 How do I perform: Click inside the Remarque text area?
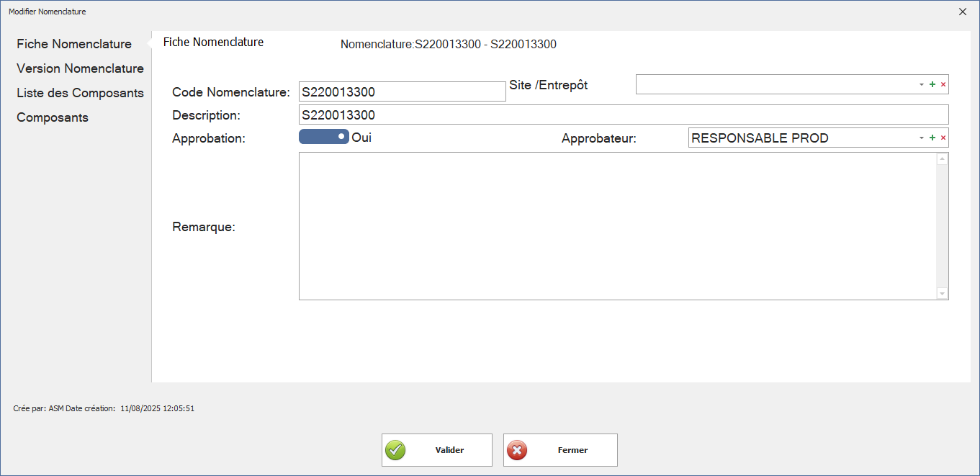coord(618,226)
